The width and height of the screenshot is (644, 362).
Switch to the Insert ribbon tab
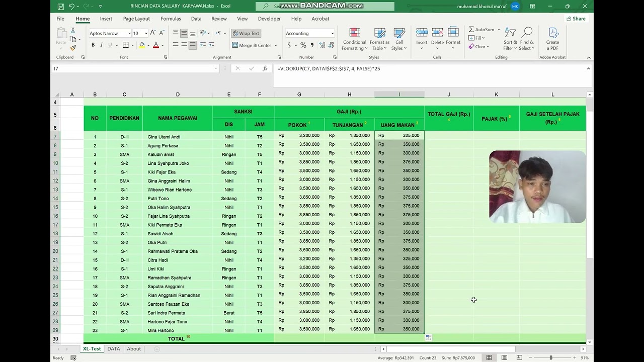point(106,19)
